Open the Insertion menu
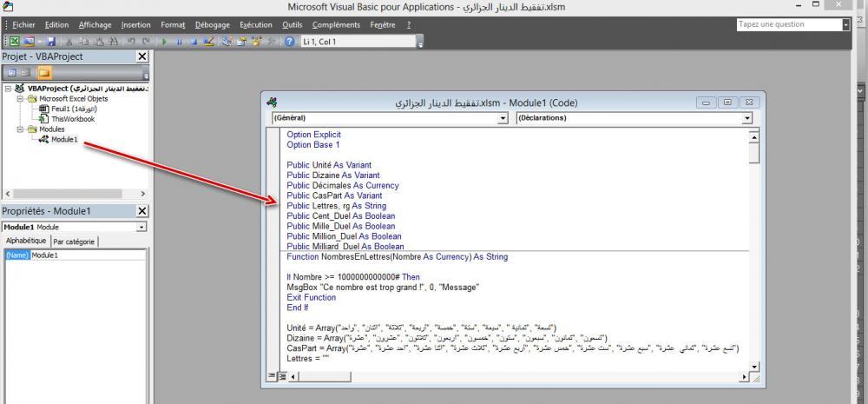Viewport: 868px width, 404px height. (x=136, y=25)
